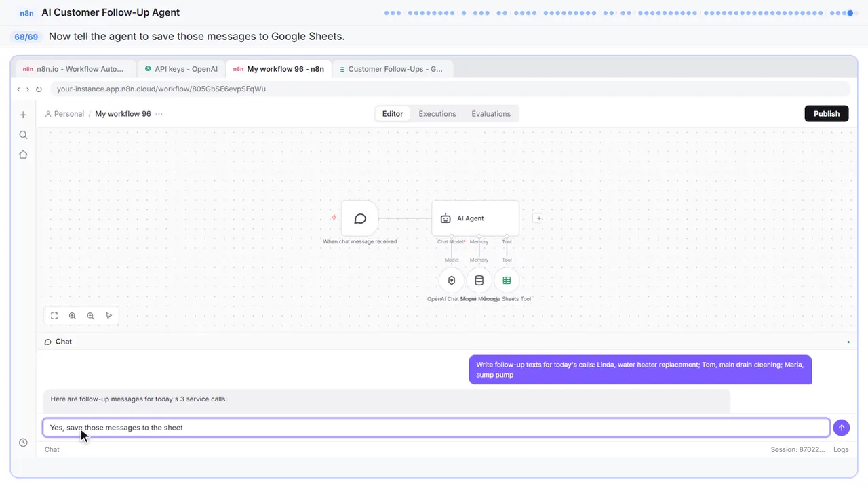Open the API keys - OpenAI browser tab
The height and width of the screenshot is (488, 868).
(x=181, y=69)
